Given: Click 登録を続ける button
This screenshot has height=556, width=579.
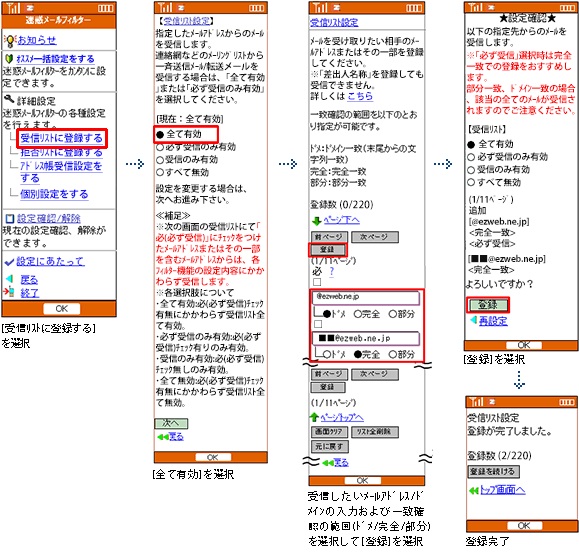Looking at the screenshot, I should [493, 471].
